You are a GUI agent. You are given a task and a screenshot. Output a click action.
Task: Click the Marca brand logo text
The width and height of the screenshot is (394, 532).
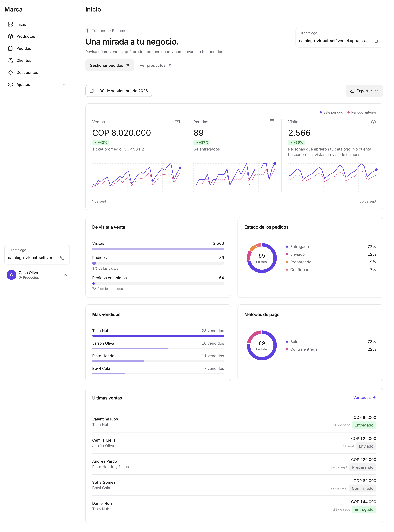point(14,9)
